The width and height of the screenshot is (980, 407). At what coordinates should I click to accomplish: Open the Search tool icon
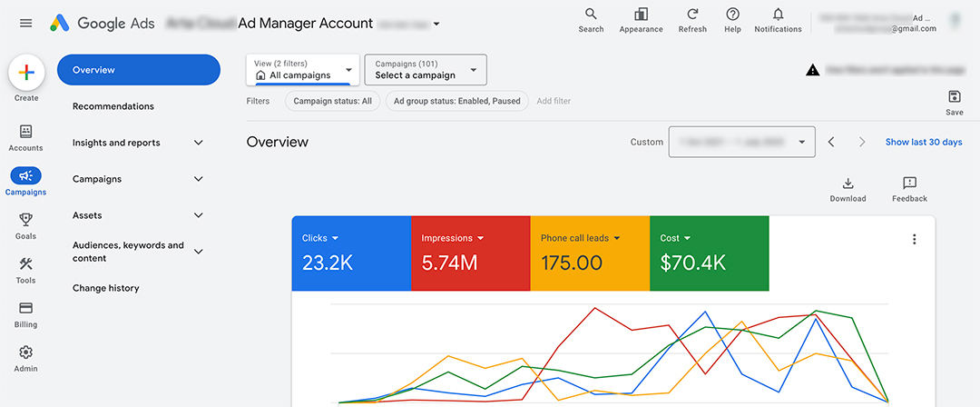(591, 20)
